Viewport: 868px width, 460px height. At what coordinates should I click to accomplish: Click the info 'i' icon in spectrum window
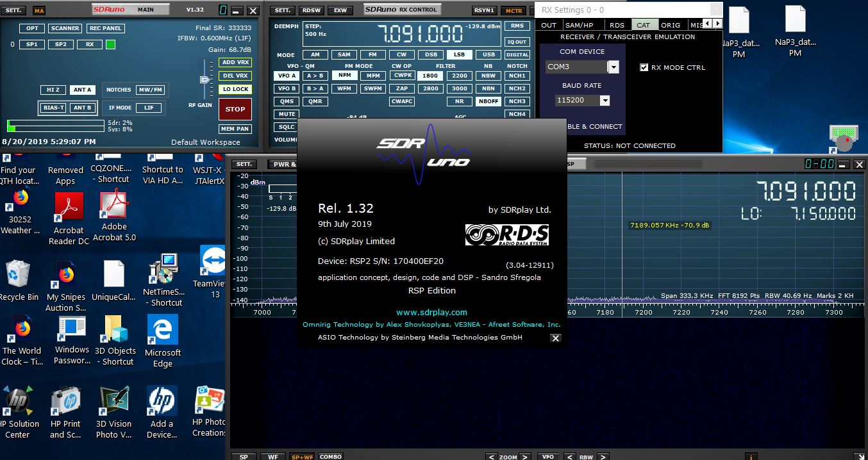click(x=750, y=456)
